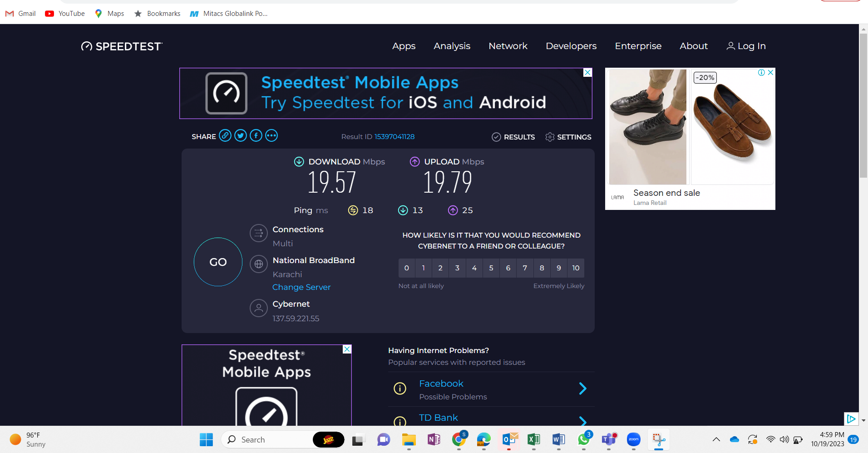Click the download arrow icon

(299, 161)
